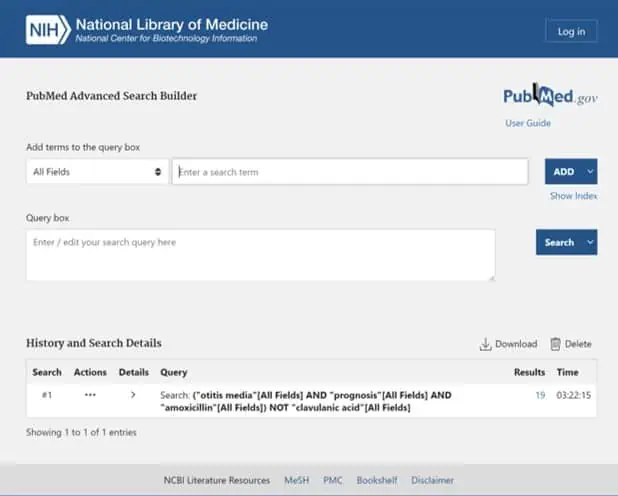Screen dimensions: 618x496
Task: Go to PMC footer link
Action: pyautogui.click(x=333, y=480)
